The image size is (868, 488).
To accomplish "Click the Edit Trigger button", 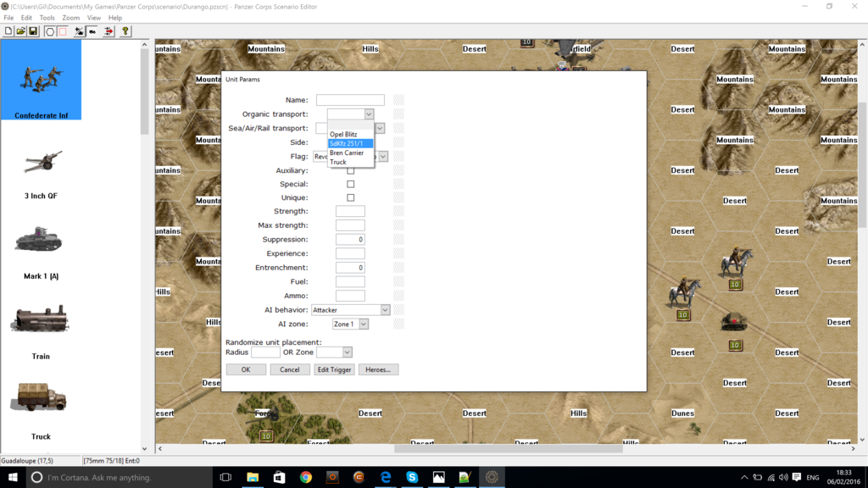I will point(334,369).
